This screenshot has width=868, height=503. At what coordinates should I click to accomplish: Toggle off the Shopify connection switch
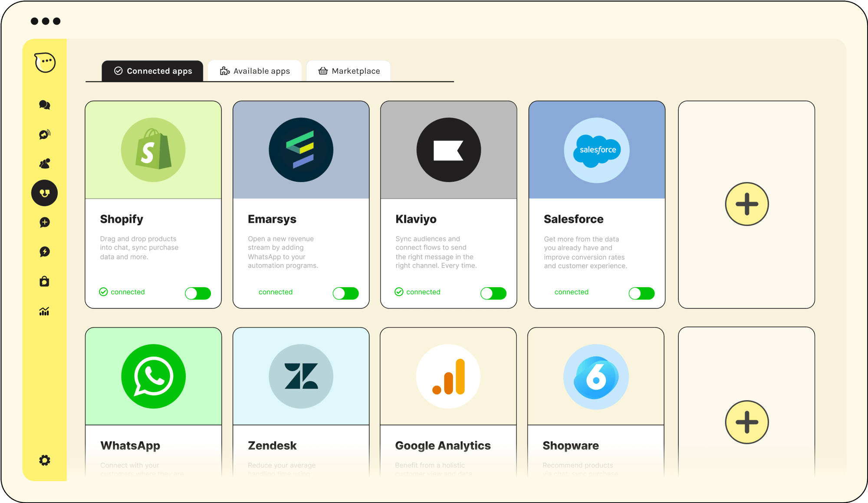point(198,293)
